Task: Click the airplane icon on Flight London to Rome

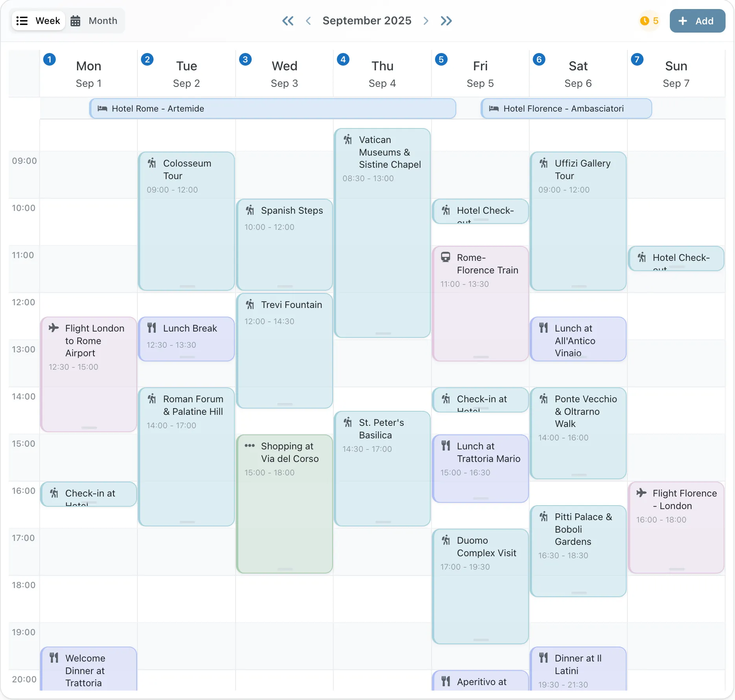Action: (54, 328)
